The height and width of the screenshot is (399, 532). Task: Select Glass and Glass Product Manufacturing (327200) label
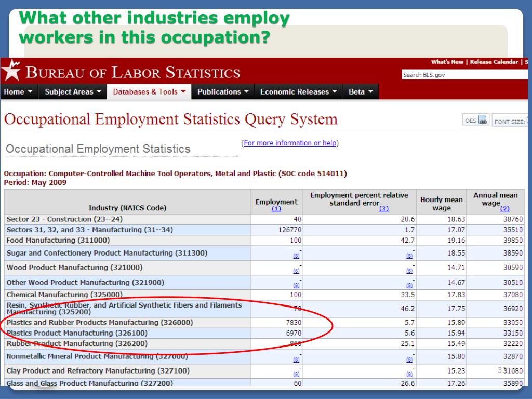[89, 383]
